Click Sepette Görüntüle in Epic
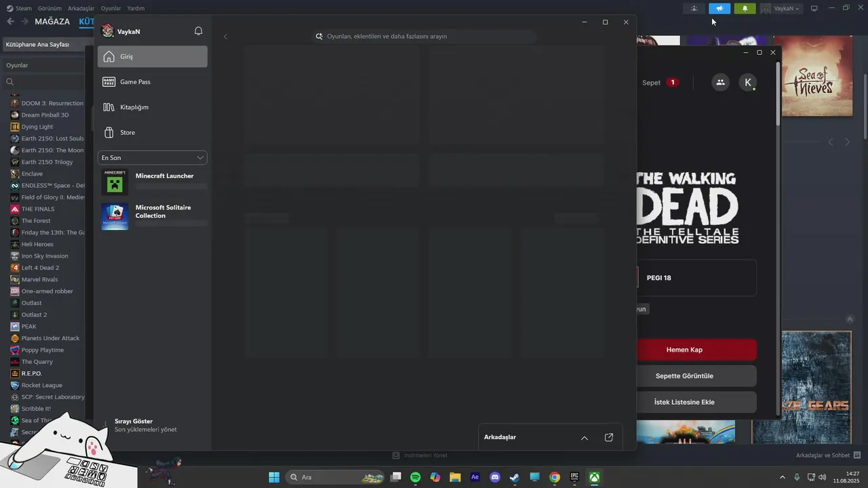The image size is (868, 488). tap(696, 376)
